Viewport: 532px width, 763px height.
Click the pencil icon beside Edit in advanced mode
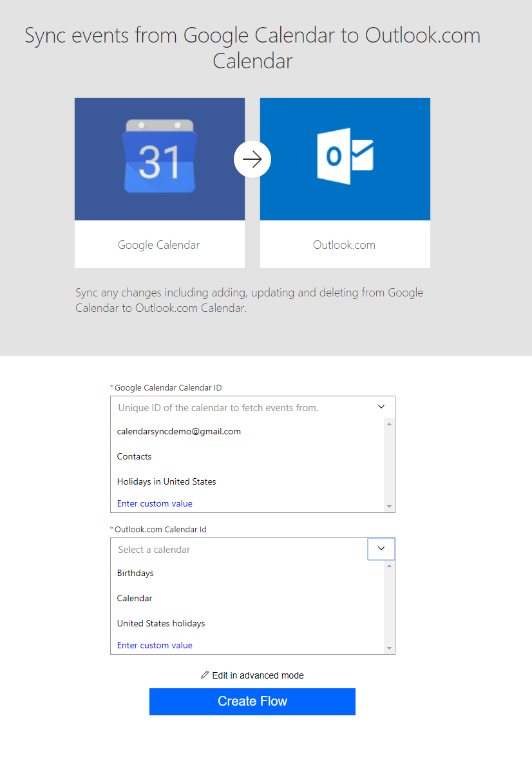[205, 675]
